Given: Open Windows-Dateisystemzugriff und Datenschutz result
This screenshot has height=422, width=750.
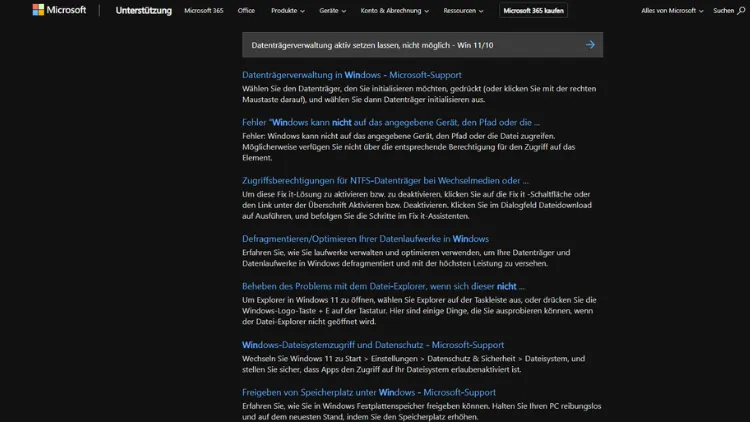Looking at the screenshot, I should coord(373,344).
